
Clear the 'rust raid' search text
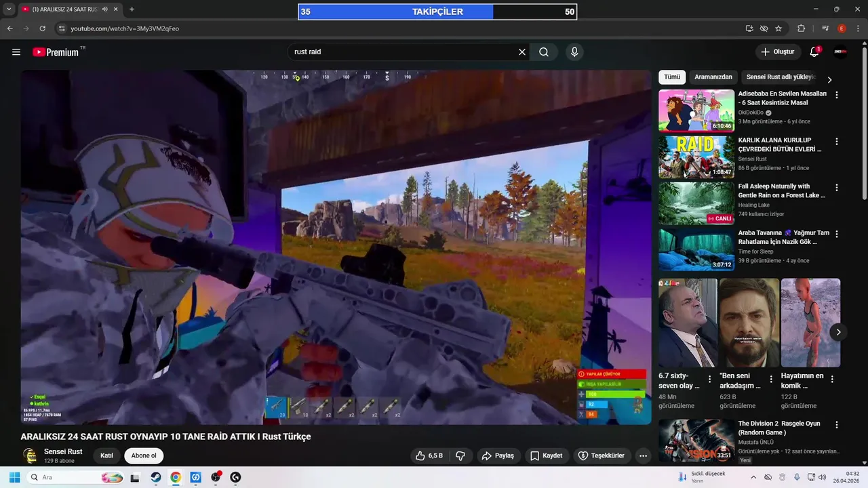[522, 52]
